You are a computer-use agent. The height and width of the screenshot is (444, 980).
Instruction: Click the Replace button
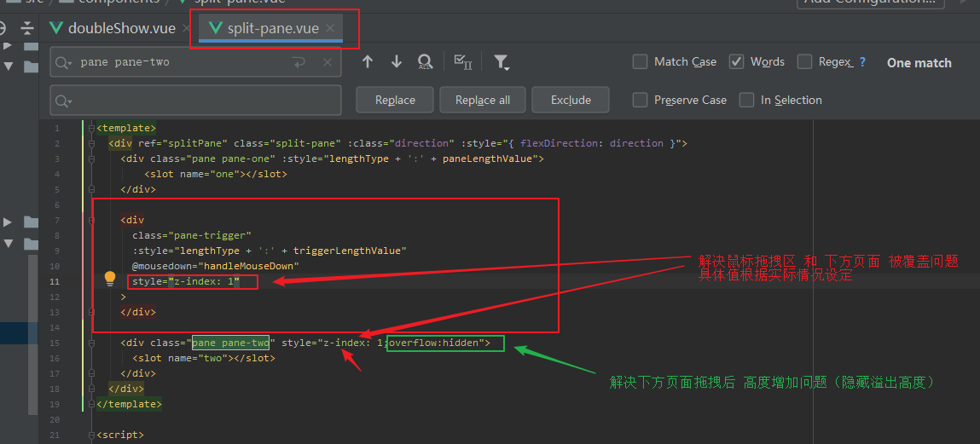click(x=395, y=100)
